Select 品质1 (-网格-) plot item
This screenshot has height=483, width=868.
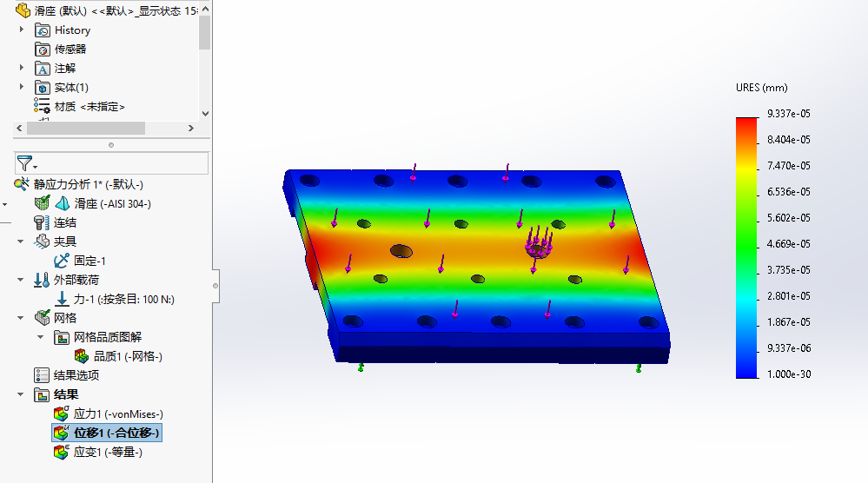pyautogui.click(x=128, y=356)
